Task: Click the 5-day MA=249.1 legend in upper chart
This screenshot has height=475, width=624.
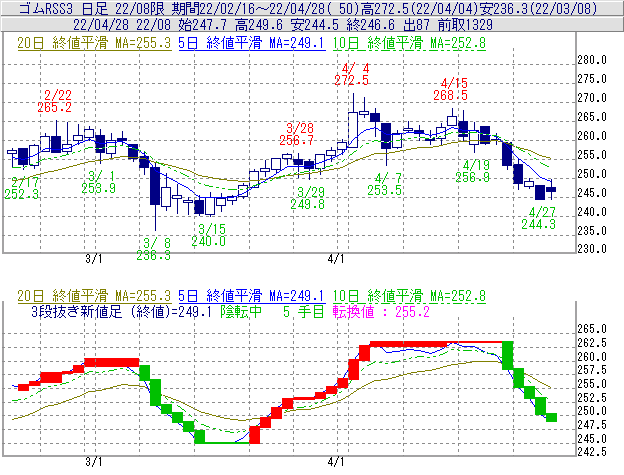Action: pyautogui.click(x=252, y=43)
